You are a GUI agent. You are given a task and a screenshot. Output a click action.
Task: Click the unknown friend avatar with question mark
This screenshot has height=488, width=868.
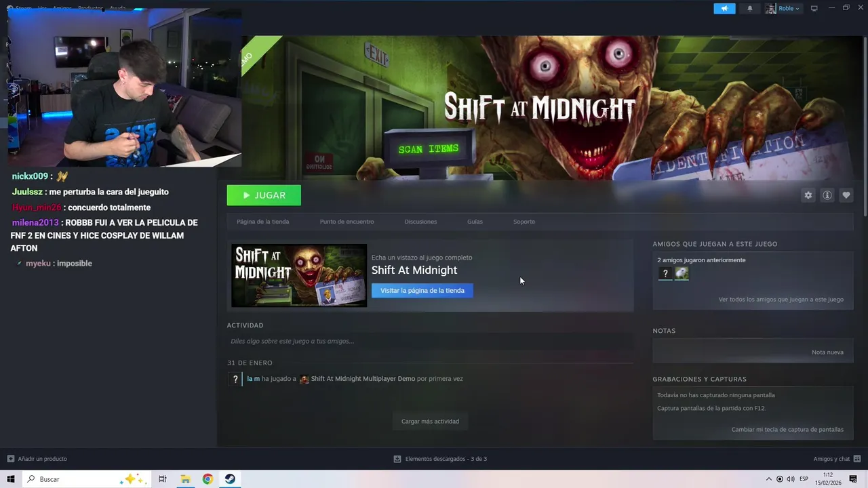pyautogui.click(x=665, y=273)
